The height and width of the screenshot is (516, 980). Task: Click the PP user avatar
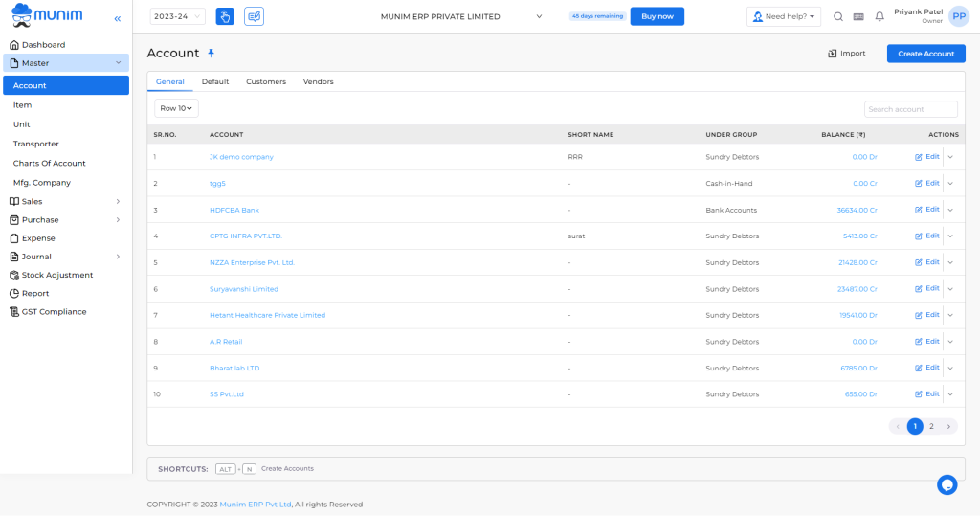[x=959, y=16]
